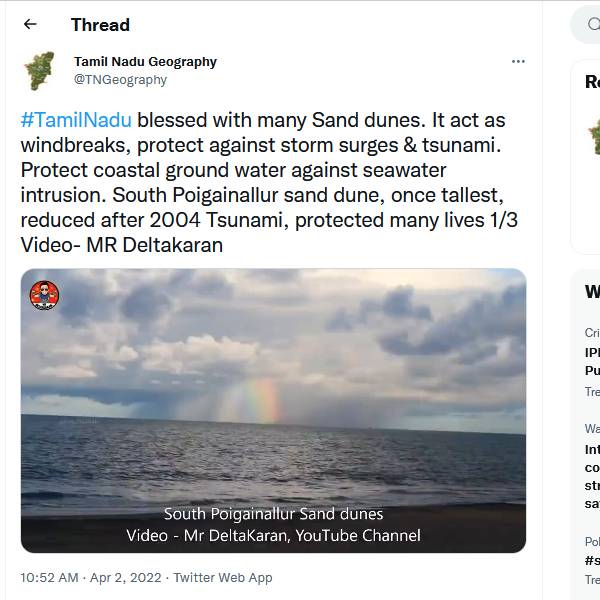Screen dimensions: 600x600
Task: Click the Thread page heading
Action: click(100, 25)
